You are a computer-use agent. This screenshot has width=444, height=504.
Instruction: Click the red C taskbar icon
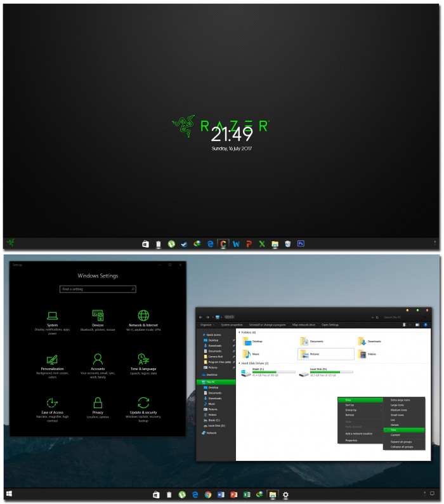point(223,244)
